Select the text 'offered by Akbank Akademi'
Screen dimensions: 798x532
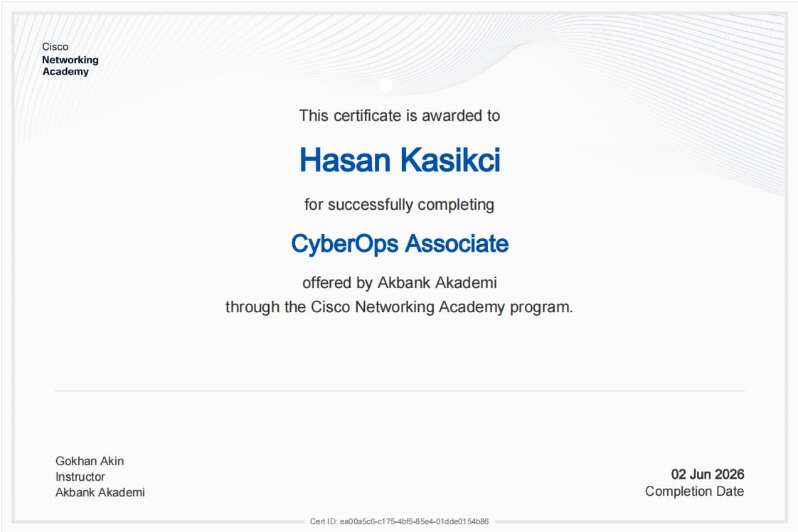(x=400, y=282)
